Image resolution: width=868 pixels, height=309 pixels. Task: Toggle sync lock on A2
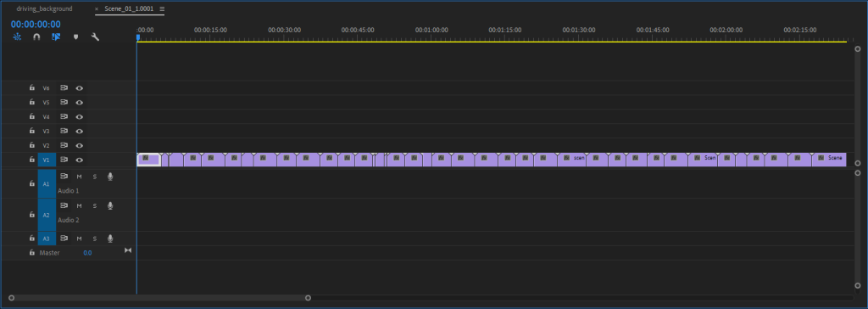[x=64, y=205]
